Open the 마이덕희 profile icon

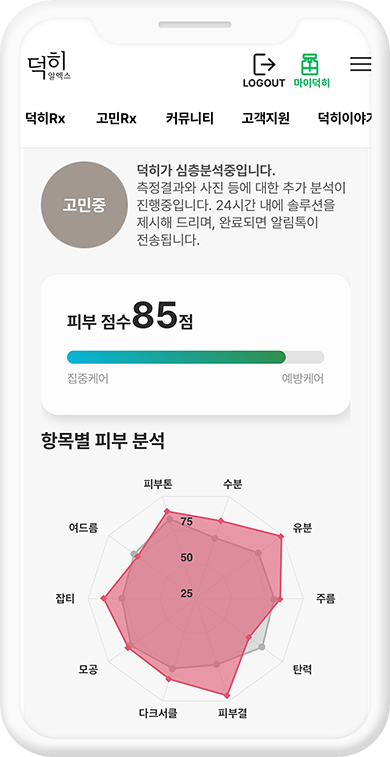(311, 70)
